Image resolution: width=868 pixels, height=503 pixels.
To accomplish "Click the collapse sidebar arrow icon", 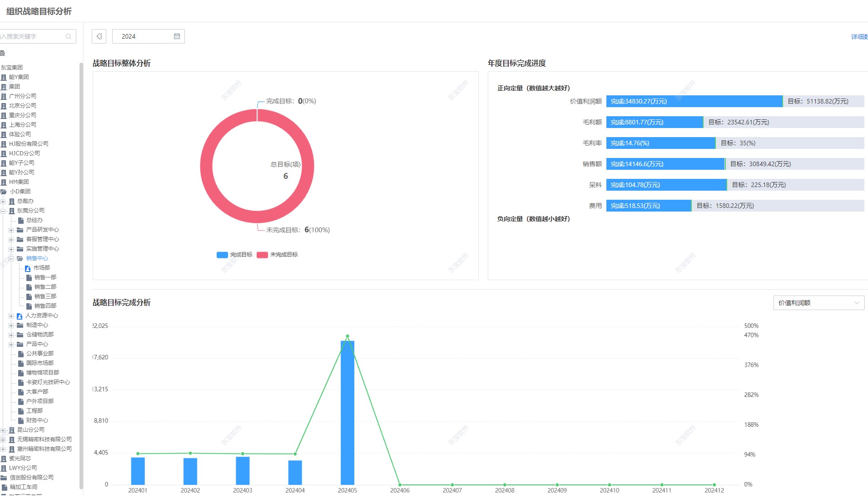I will (x=99, y=36).
